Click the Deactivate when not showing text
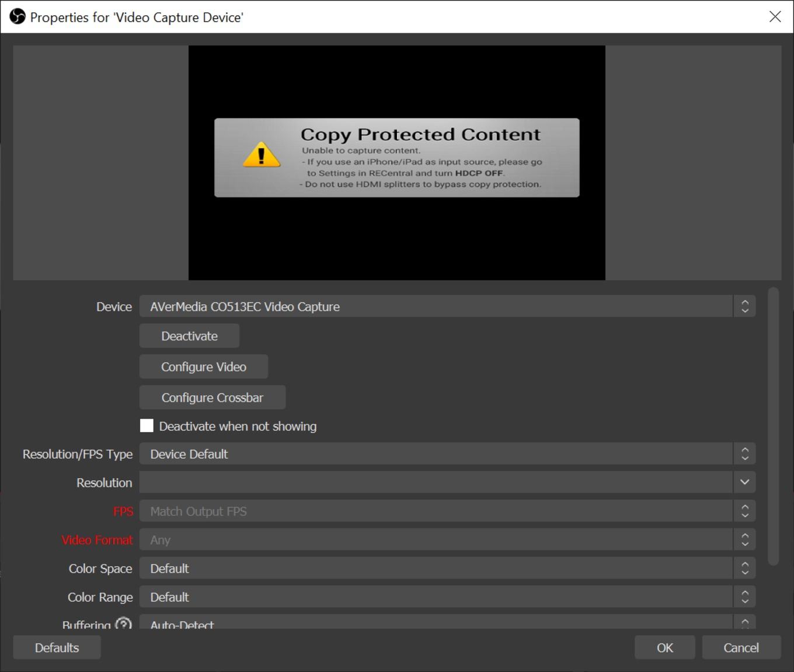 point(238,426)
